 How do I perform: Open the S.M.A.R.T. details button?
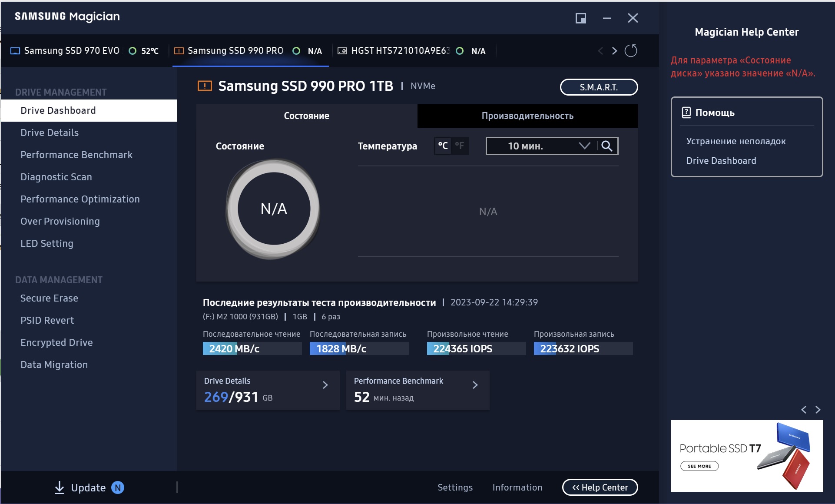pos(599,87)
